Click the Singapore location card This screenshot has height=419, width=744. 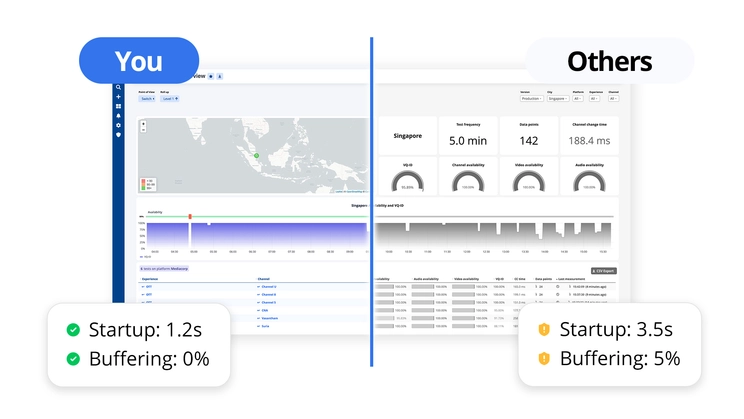click(x=408, y=135)
